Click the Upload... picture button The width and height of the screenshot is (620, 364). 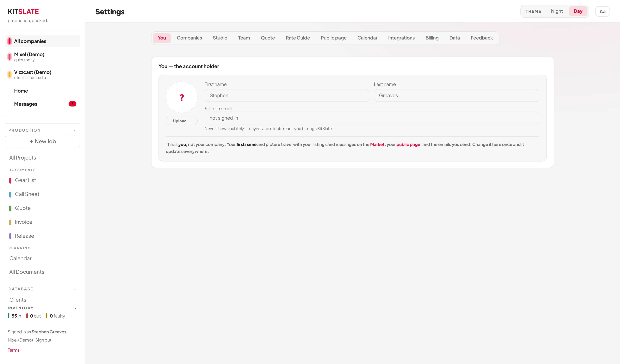(x=182, y=121)
